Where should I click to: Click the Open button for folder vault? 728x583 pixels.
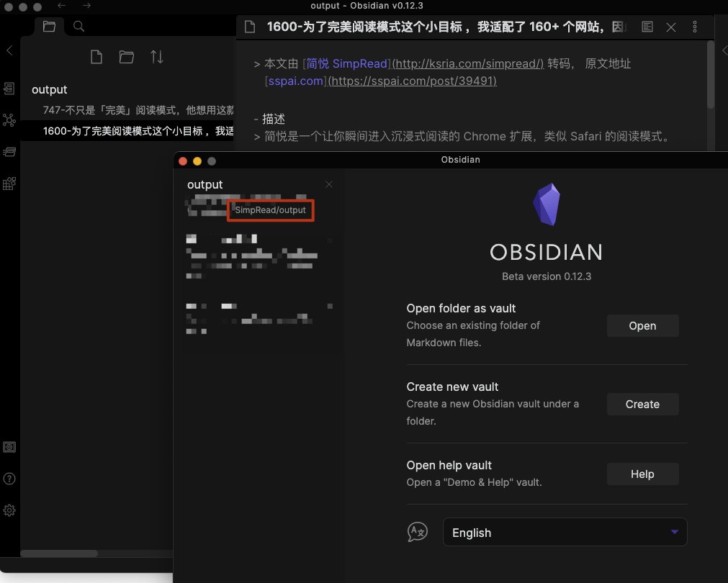(x=642, y=326)
